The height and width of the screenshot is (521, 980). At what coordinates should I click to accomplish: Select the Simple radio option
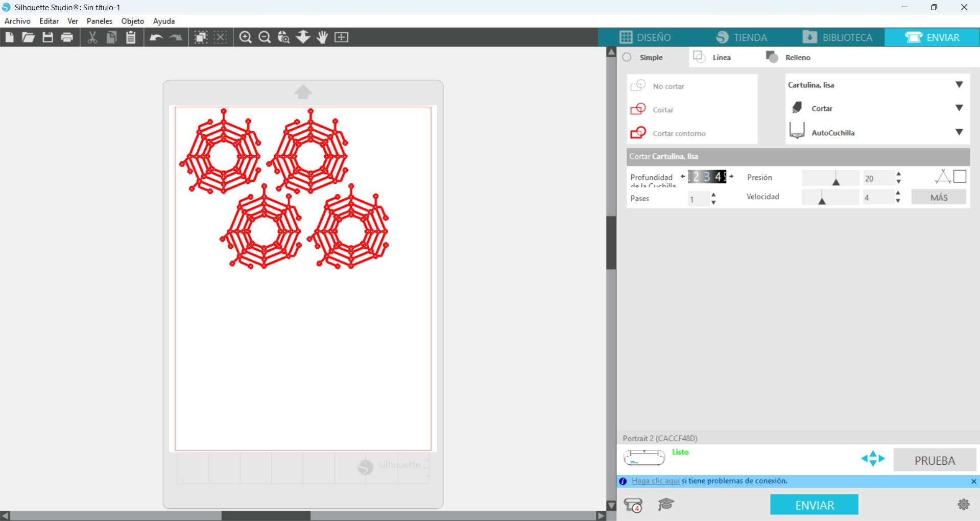627,57
